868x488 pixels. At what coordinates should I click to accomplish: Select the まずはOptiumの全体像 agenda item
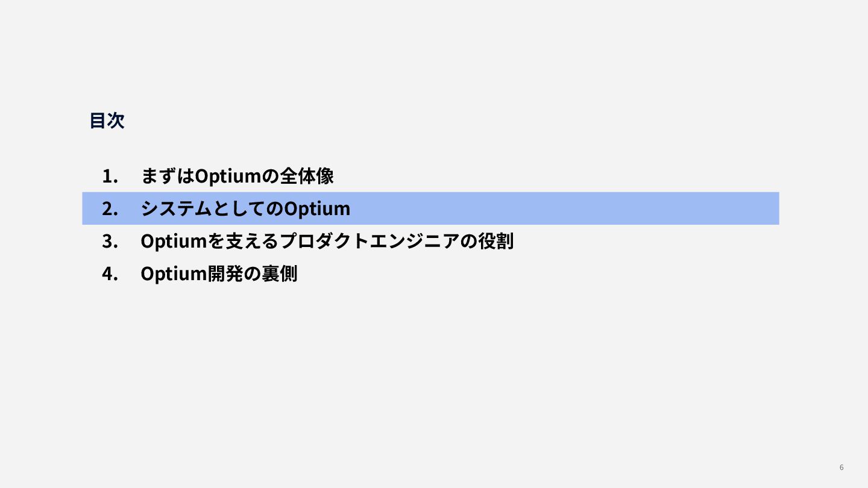tap(237, 177)
